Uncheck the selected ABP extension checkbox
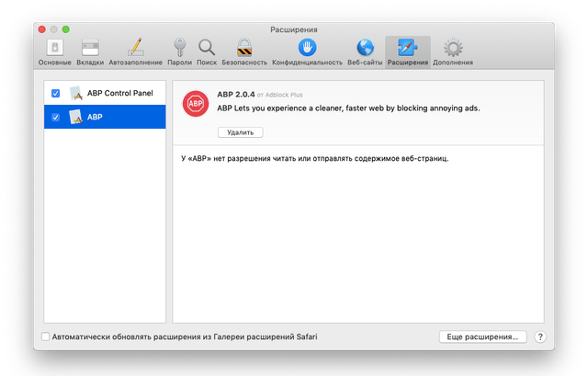The width and height of the screenshot is (588, 376). [x=55, y=117]
